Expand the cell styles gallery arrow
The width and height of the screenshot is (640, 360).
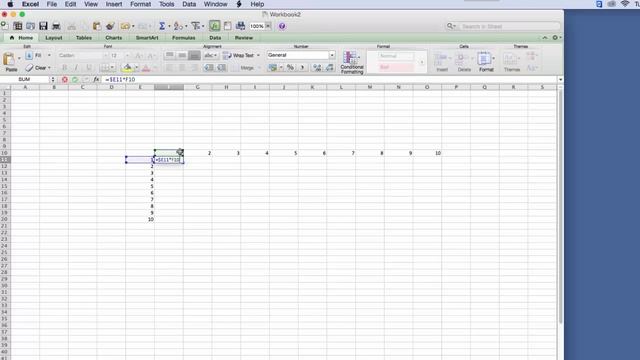click(422, 62)
